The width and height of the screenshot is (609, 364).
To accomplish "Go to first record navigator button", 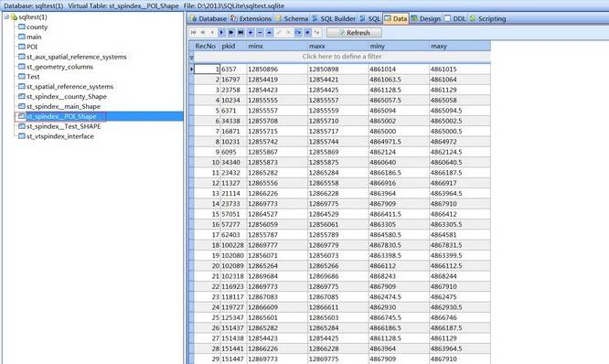I will pos(194,33).
